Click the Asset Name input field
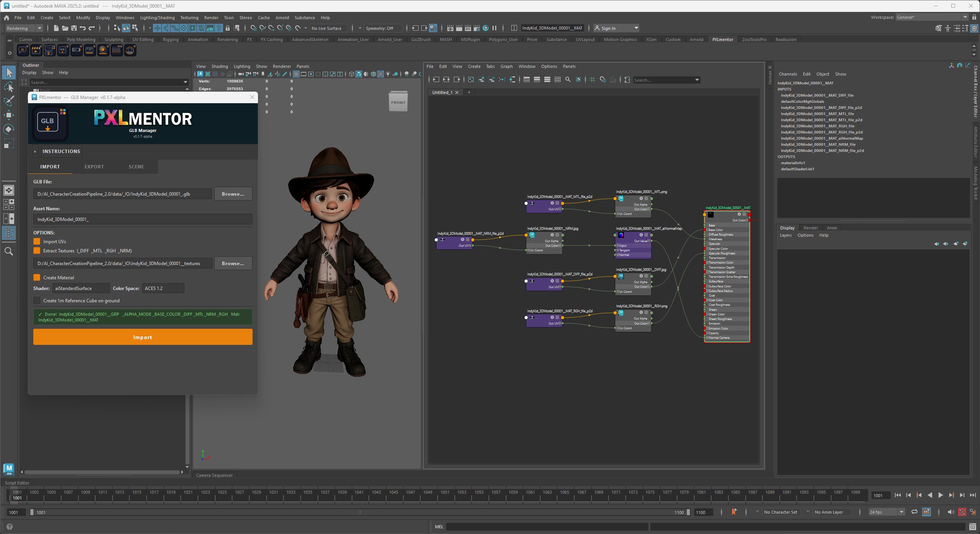 (x=143, y=219)
